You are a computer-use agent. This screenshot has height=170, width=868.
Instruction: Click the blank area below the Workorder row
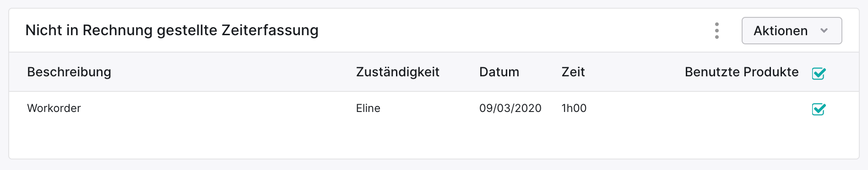(434, 141)
